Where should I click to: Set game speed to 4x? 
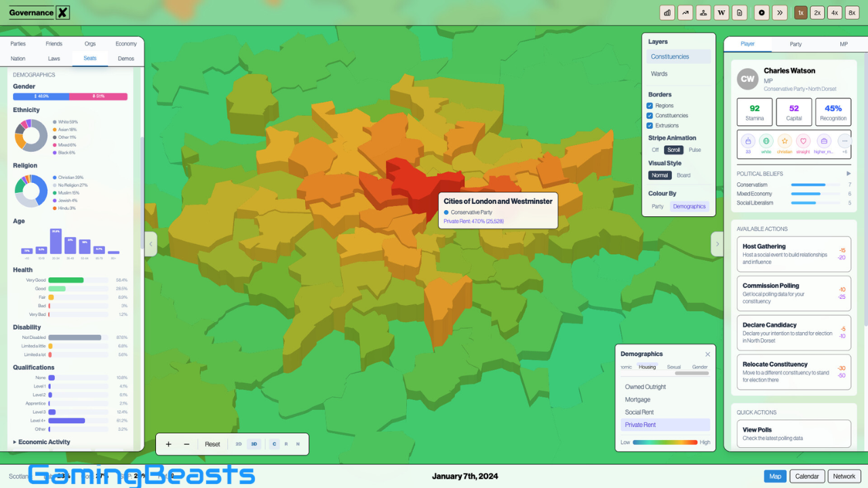click(834, 12)
